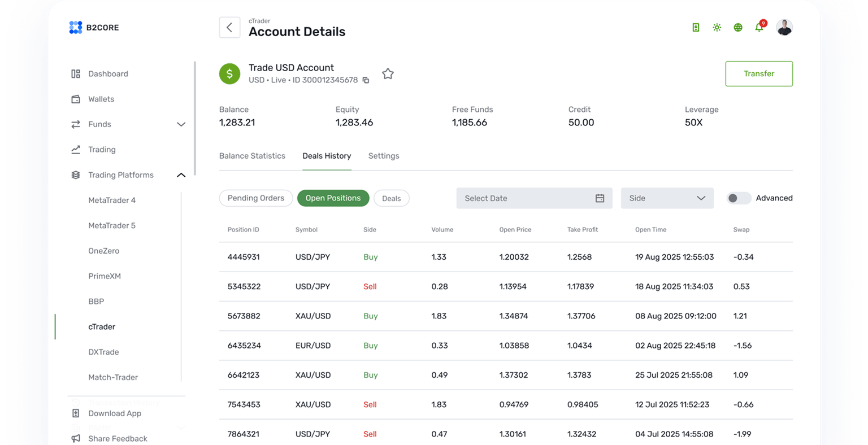Open Dashboard from the sidebar
The image size is (868, 445).
(x=108, y=73)
